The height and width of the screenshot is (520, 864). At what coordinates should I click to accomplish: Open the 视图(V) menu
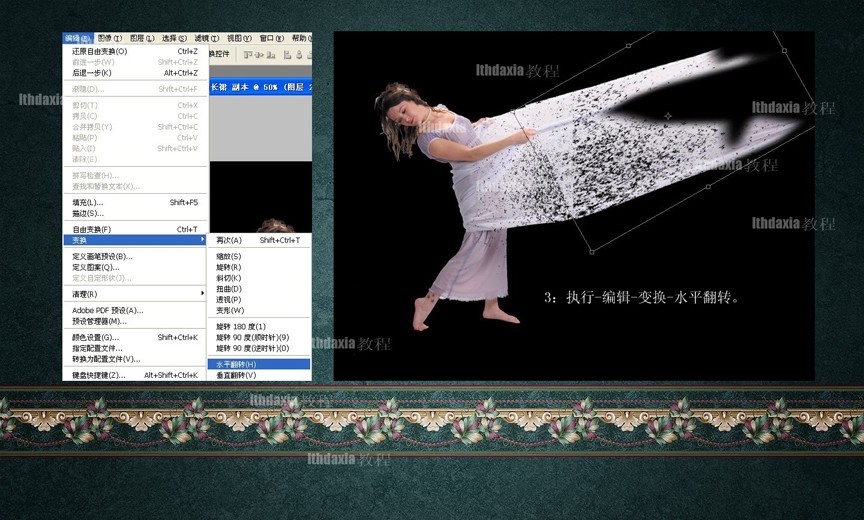click(x=239, y=38)
